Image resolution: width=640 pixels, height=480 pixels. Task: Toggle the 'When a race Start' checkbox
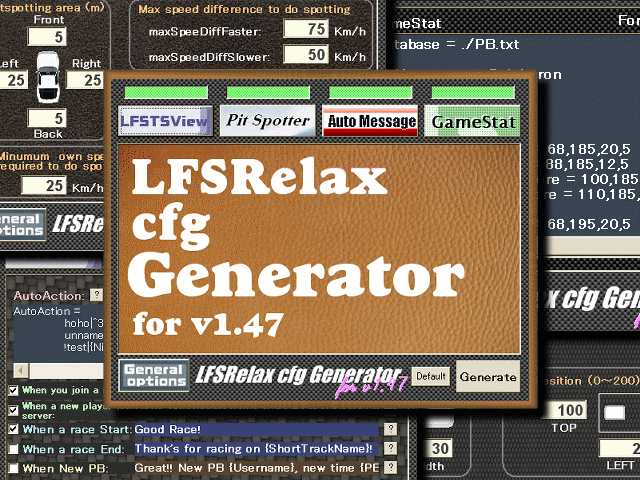tap(13, 429)
